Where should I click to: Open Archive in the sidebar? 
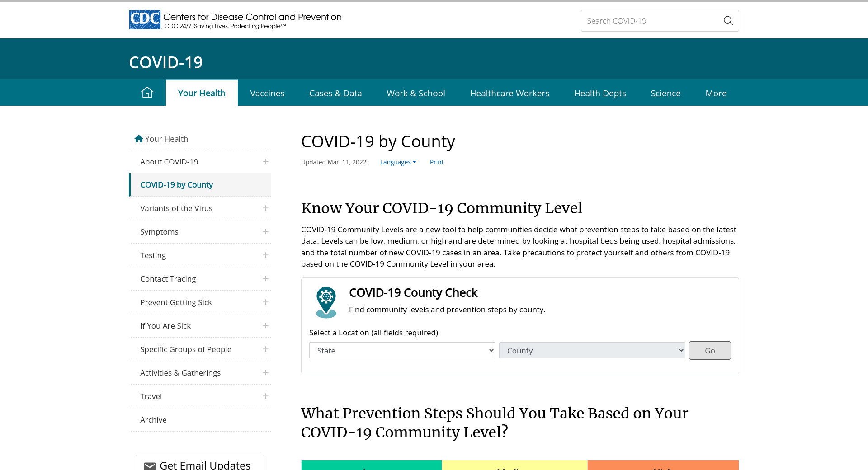(x=153, y=420)
